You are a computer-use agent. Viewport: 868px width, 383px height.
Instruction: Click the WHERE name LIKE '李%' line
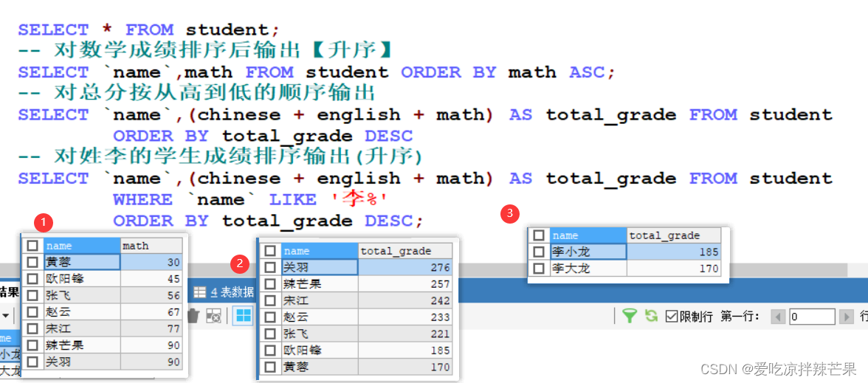click(x=249, y=199)
